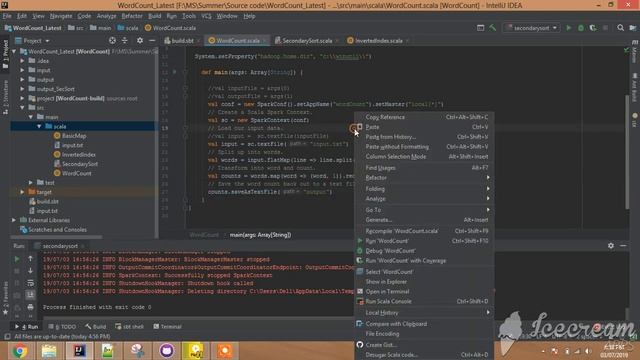This screenshot has width=640, height=360.
Task: Click Project panel horizontal scrollbar
Action: [x=56, y=237]
